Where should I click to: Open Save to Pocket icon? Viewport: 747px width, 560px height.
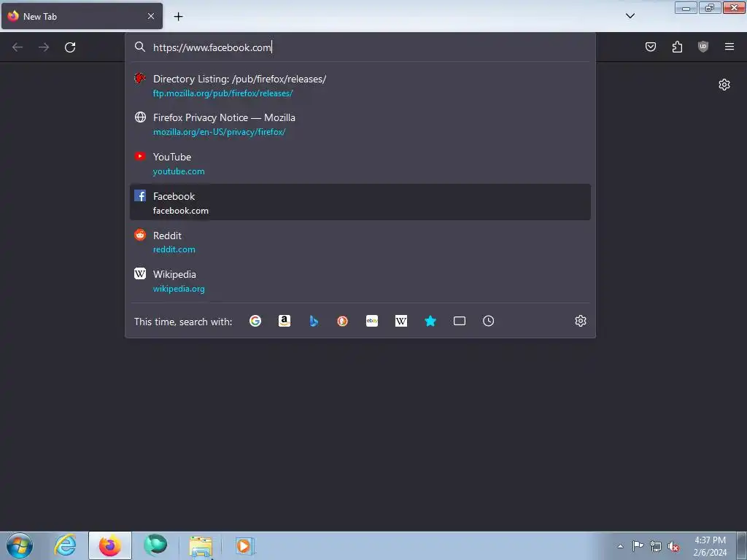click(651, 47)
